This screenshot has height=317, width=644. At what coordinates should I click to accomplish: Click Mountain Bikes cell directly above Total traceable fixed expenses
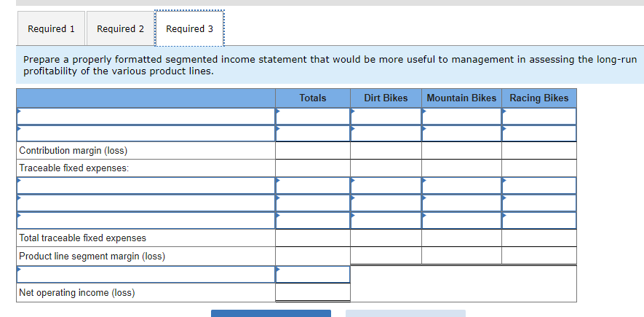[461, 220]
